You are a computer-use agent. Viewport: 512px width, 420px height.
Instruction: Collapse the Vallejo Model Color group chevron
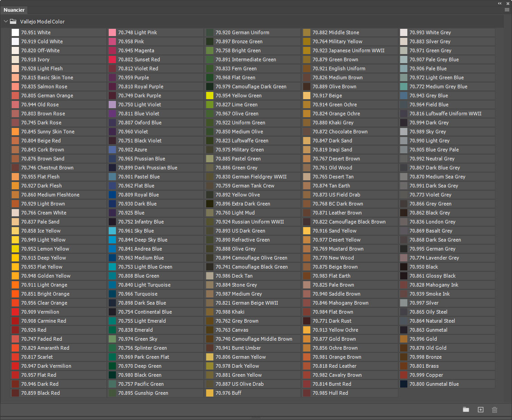click(5, 22)
